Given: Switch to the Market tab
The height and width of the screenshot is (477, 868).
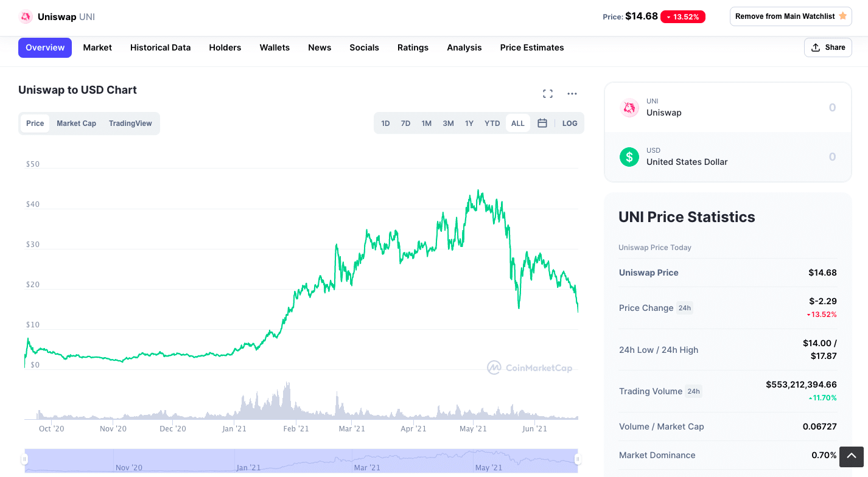Looking at the screenshot, I should point(97,47).
